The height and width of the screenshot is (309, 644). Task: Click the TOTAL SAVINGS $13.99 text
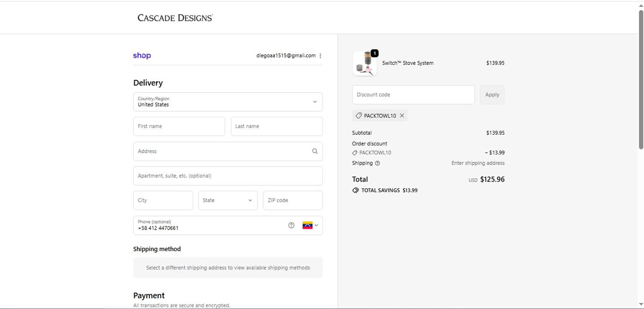click(x=389, y=190)
